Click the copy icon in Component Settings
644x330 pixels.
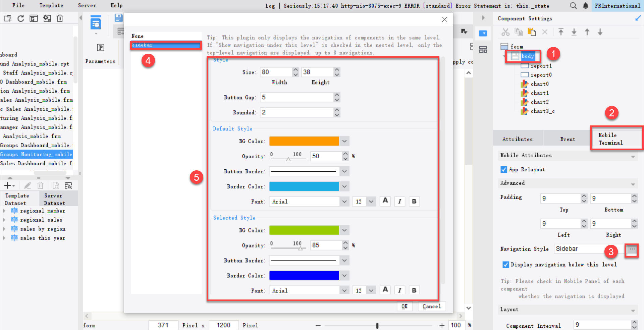pos(519,32)
